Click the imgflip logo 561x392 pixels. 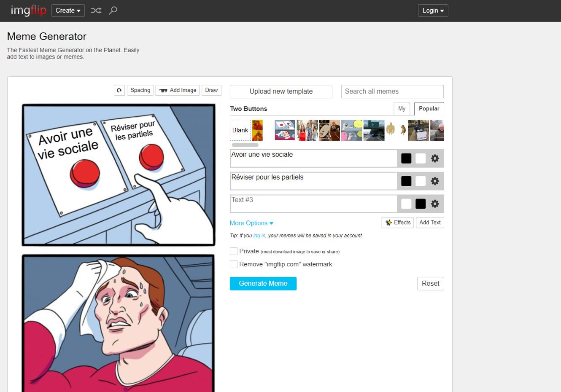coord(28,11)
